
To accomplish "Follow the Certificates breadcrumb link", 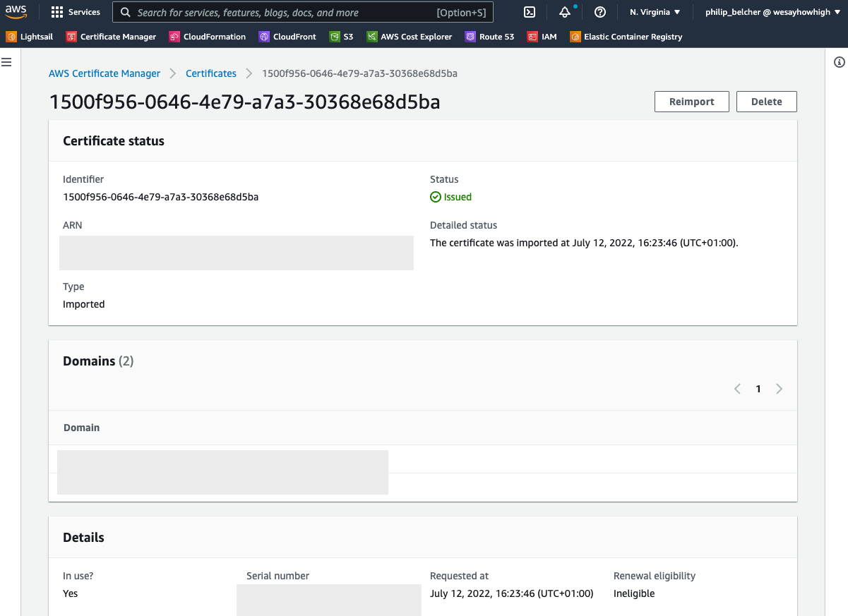I will click(211, 73).
